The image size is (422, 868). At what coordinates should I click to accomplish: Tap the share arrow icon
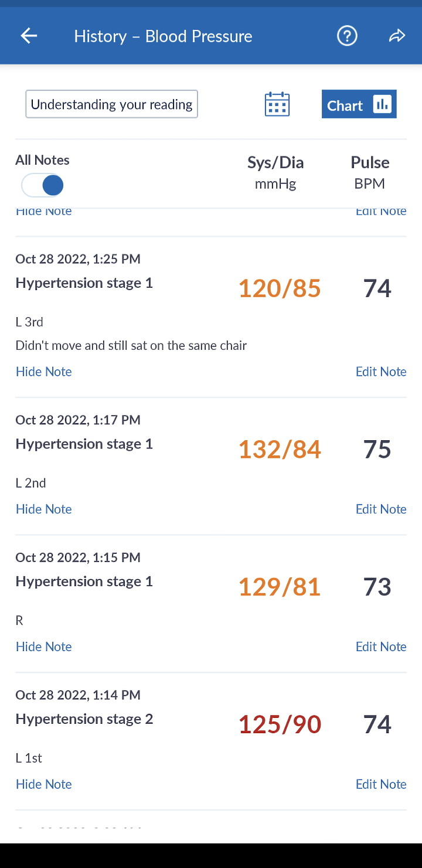pyautogui.click(x=397, y=36)
